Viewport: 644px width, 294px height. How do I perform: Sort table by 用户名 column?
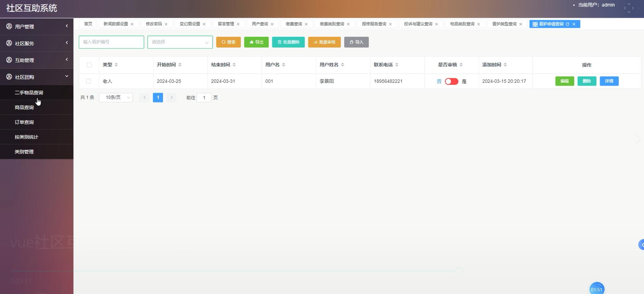point(283,65)
